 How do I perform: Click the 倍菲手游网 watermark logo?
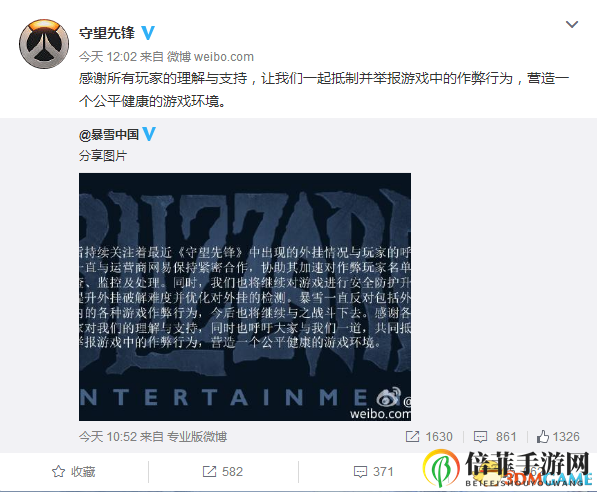[508, 468]
